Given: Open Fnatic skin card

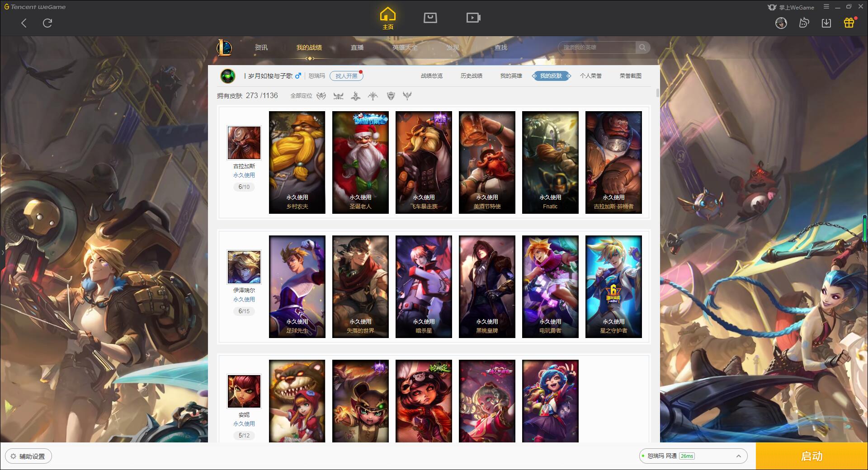Looking at the screenshot, I should (x=550, y=163).
